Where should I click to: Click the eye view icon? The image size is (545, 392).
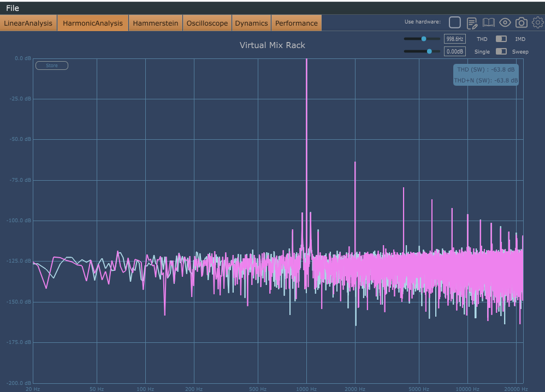pos(505,22)
